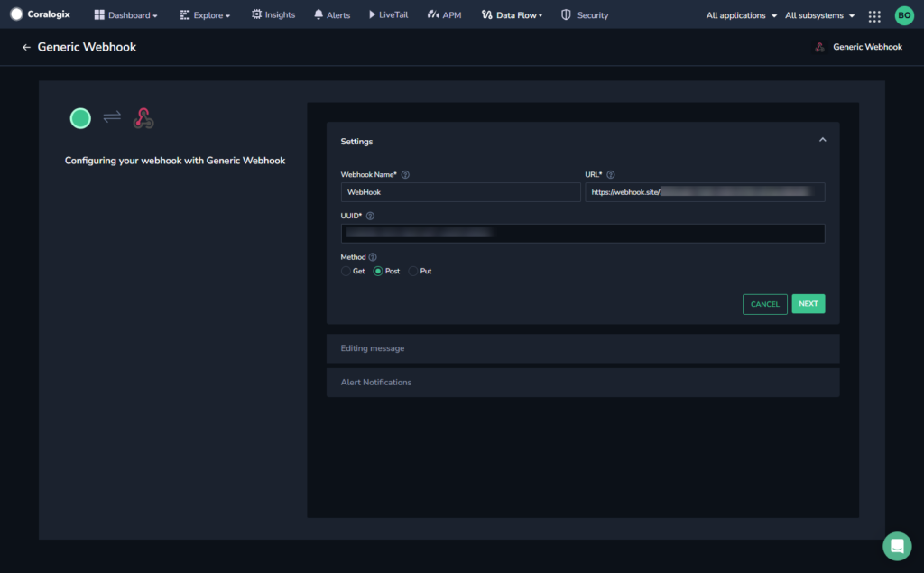
Task: Expand the Editing message section
Action: (x=583, y=348)
